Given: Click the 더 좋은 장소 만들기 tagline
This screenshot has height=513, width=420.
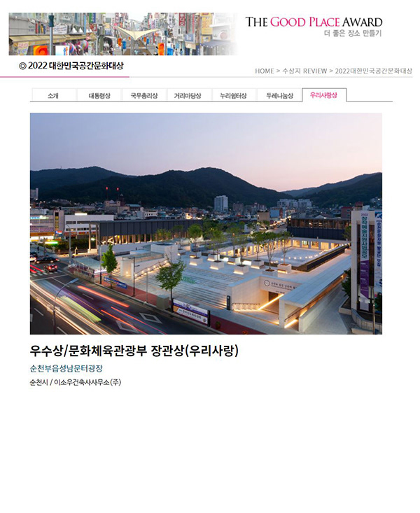Looking at the screenshot, I should [353, 33].
